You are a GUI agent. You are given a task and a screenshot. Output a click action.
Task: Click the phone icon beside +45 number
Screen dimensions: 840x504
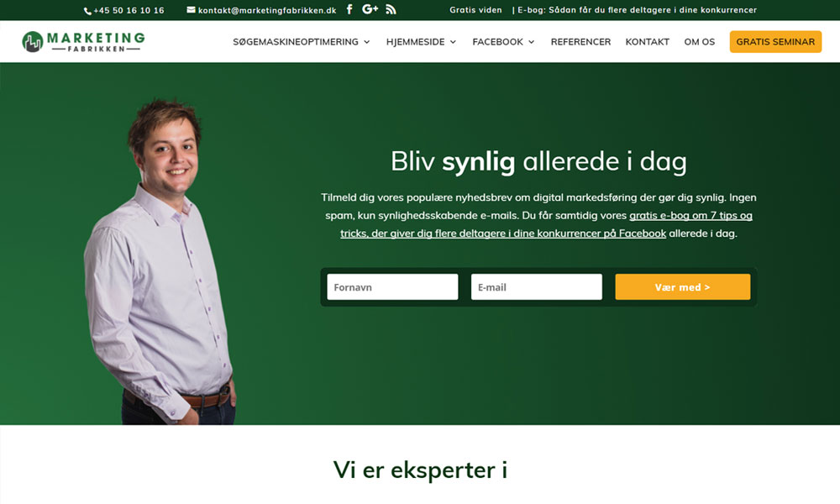[87, 11]
